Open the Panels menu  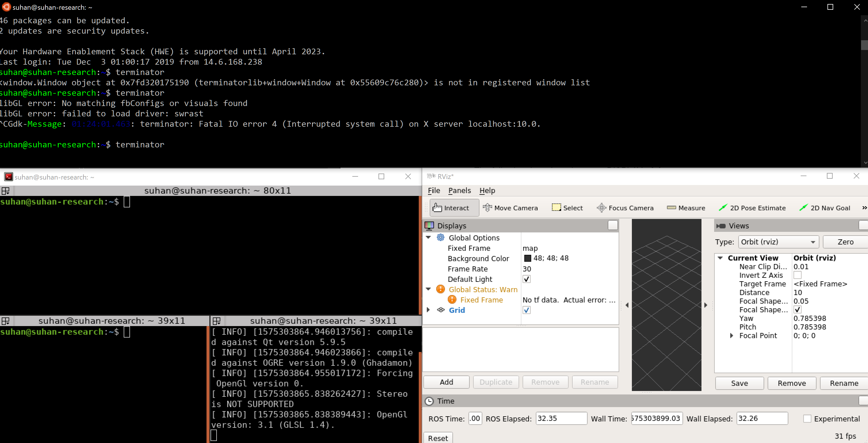(x=459, y=190)
